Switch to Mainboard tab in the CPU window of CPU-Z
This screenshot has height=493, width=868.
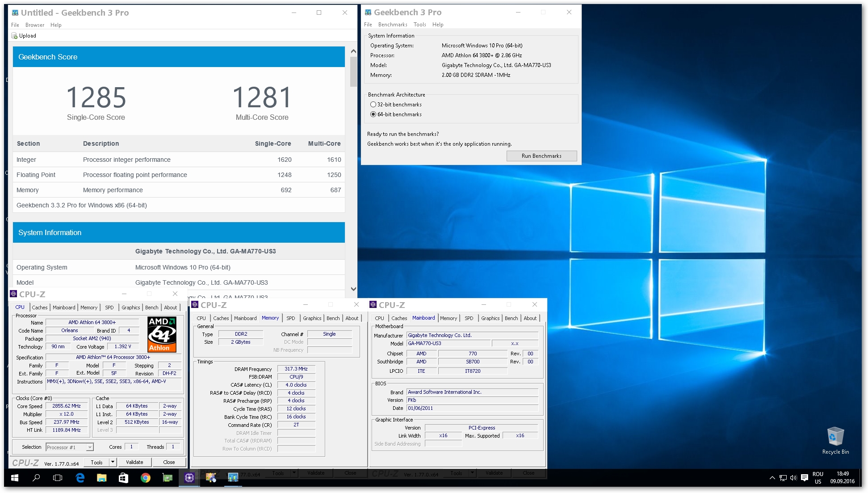point(64,308)
